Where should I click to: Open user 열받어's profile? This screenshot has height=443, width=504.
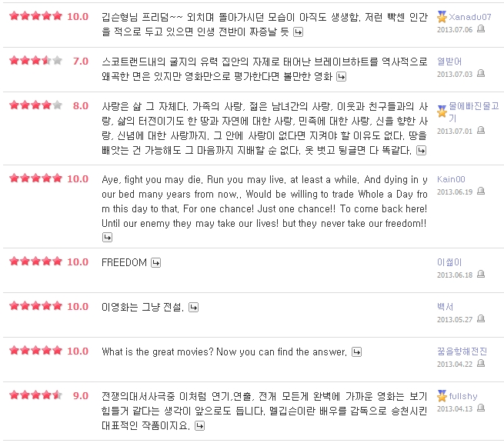click(x=449, y=61)
